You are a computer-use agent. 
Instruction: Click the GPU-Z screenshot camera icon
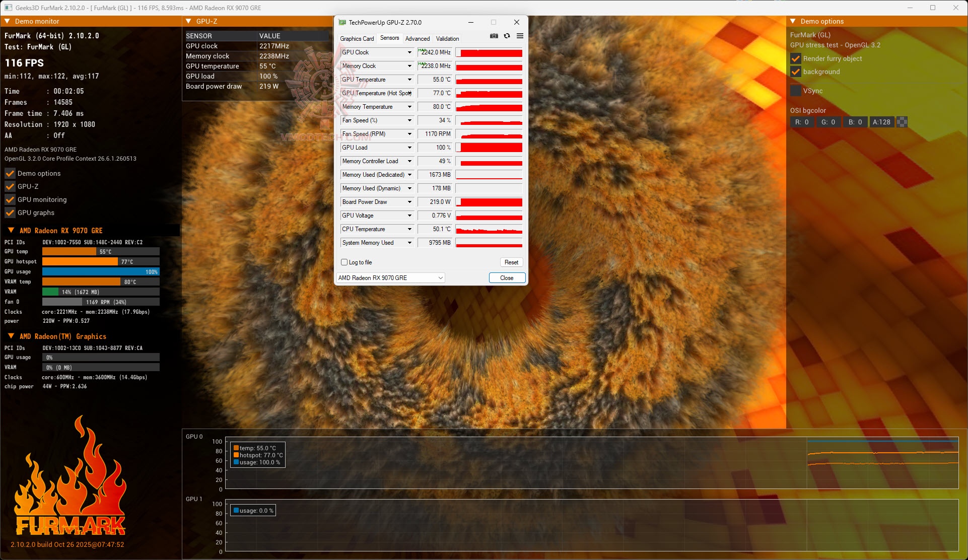click(494, 36)
